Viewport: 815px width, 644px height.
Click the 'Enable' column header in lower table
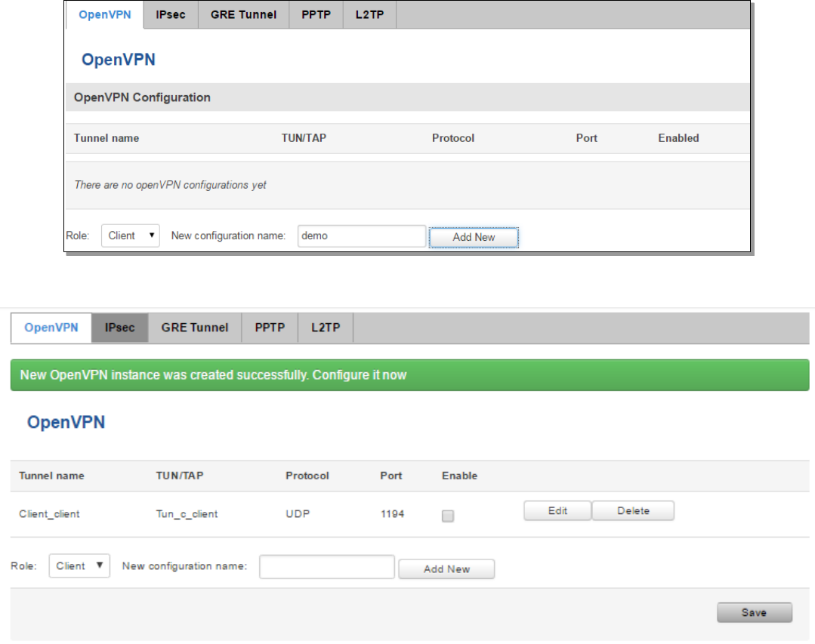[459, 476]
